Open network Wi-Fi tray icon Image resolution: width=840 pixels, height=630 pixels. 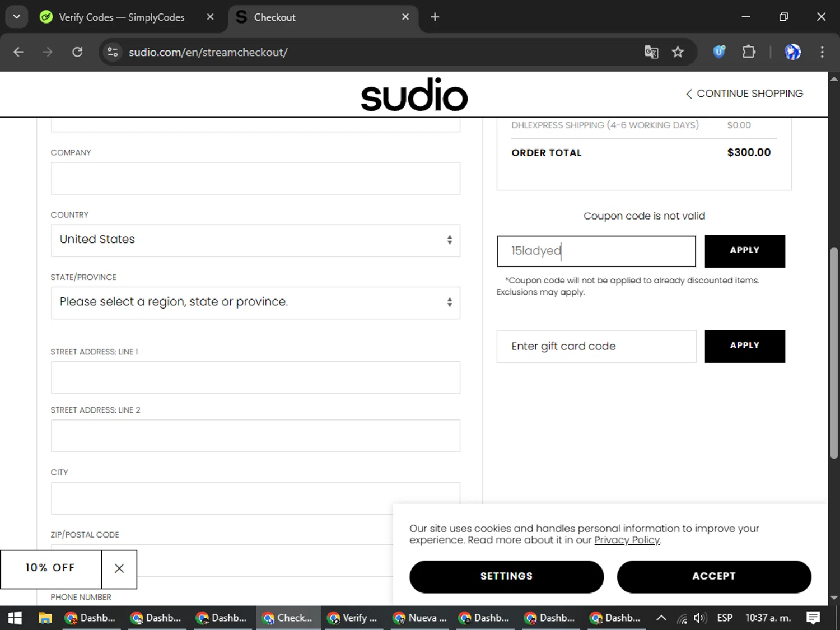point(682,618)
